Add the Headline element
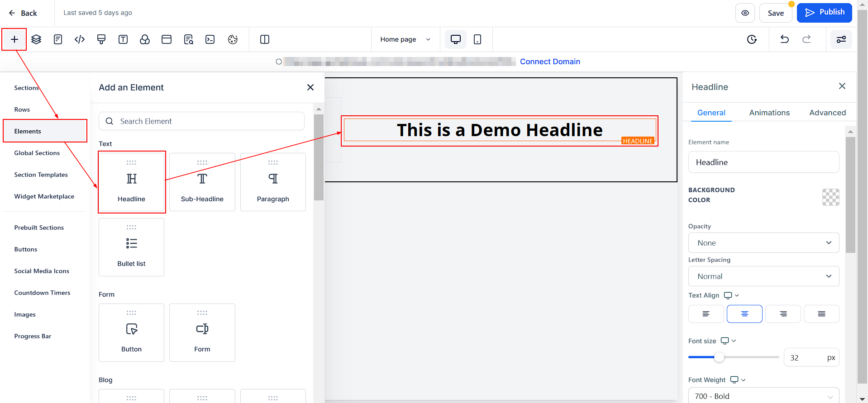The width and height of the screenshot is (868, 403). (x=132, y=182)
